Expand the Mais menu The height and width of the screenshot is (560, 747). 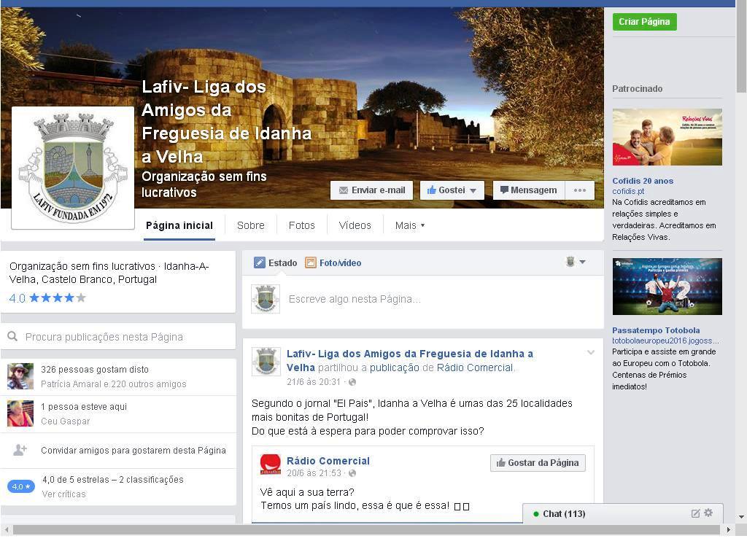[410, 226]
